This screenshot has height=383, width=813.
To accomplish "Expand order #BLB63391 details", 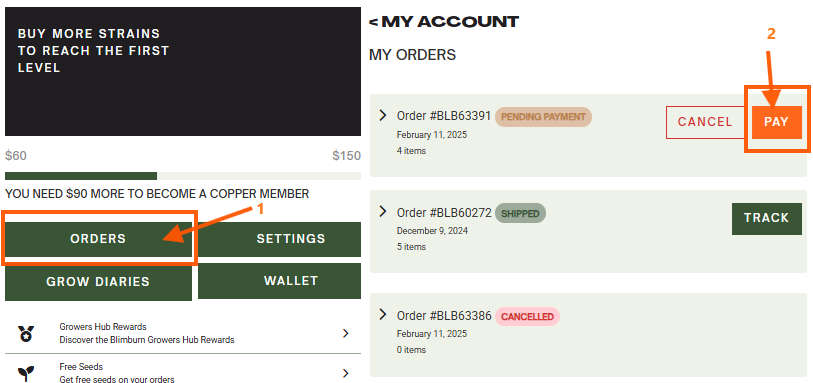I will pos(383,115).
